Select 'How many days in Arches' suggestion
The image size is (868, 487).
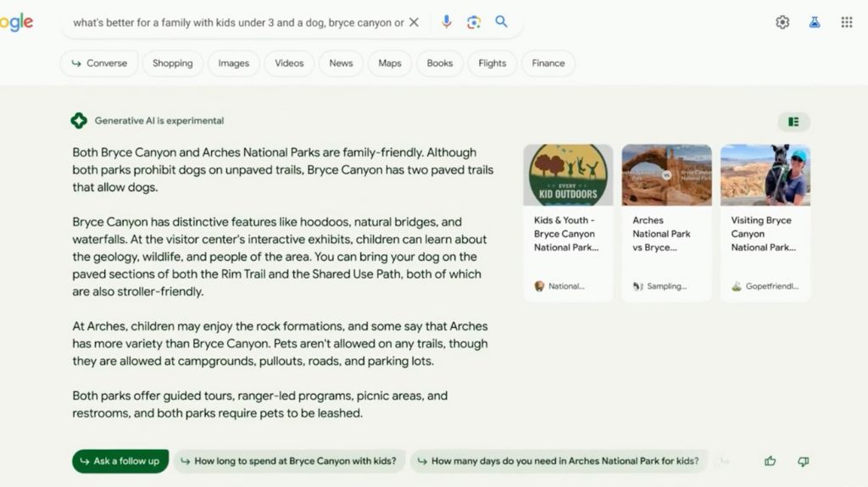pos(559,461)
